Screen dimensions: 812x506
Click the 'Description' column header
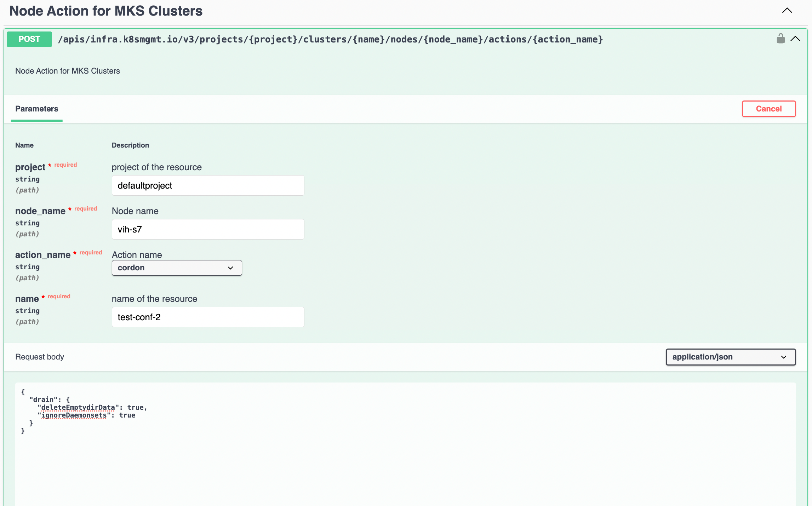[130, 145]
